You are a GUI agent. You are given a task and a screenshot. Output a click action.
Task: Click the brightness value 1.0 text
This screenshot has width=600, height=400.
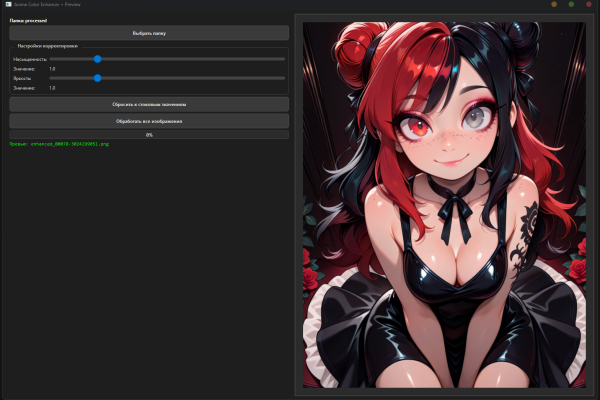tap(52, 88)
